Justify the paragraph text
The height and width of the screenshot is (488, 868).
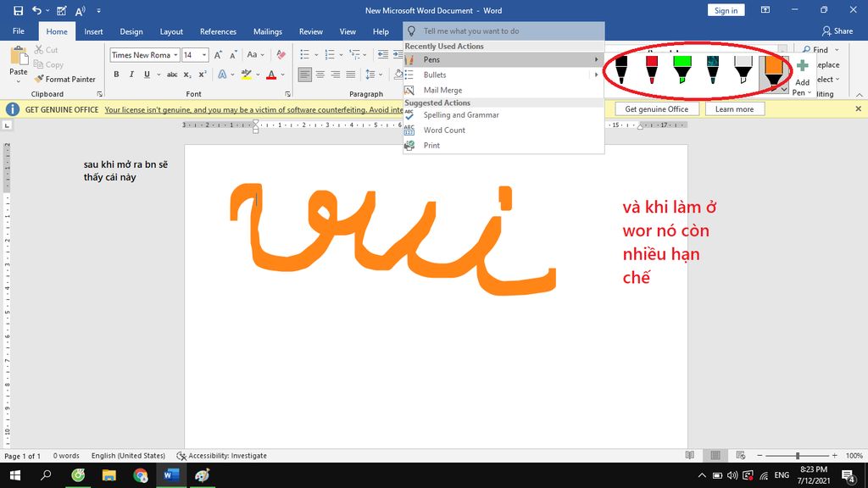[x=350, y=75]
